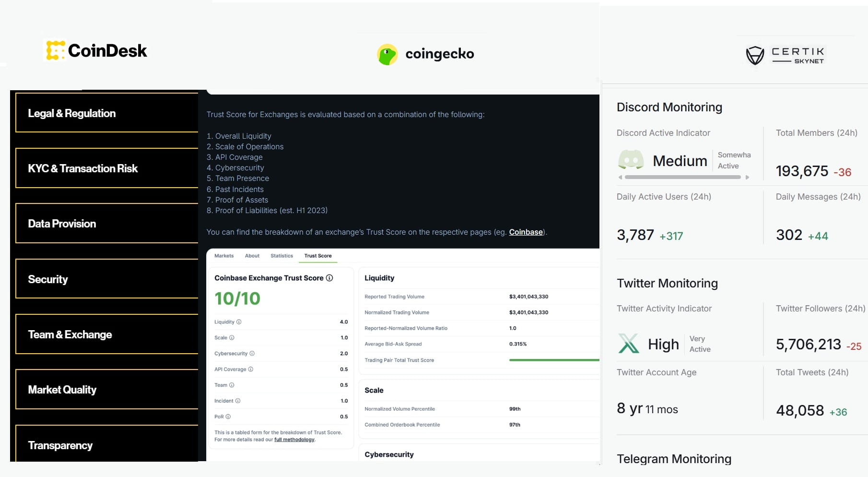The height and width of the screenshot is (477, 868).
Task: Click Total Tweets value 48,058
Action: tap(800, 410)
